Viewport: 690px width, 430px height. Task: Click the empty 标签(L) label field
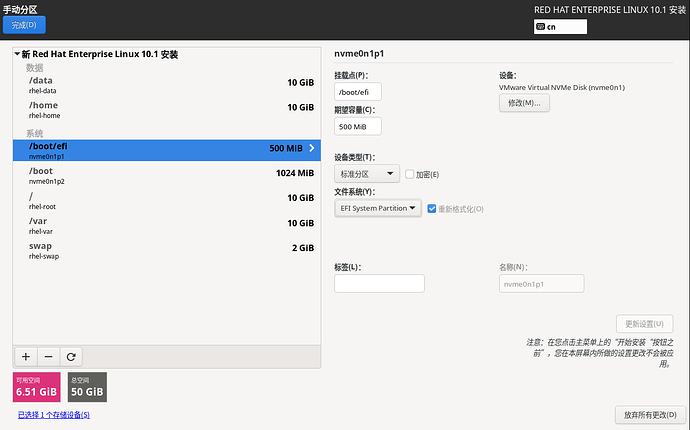point(379,283)
